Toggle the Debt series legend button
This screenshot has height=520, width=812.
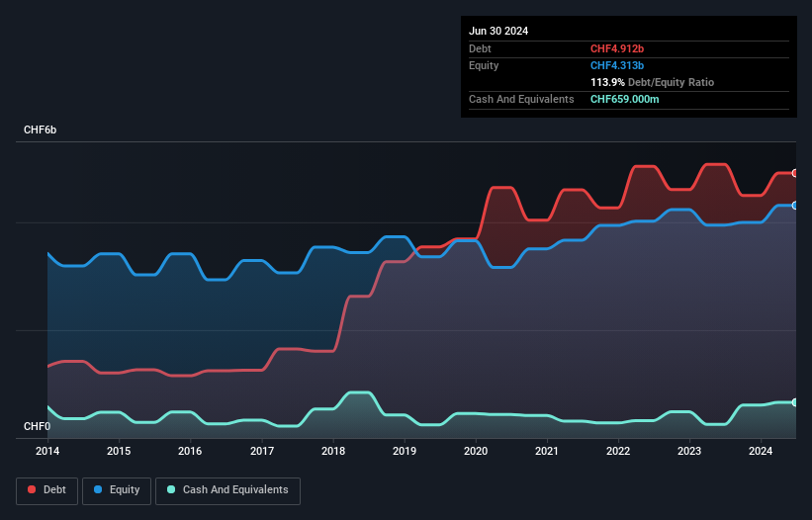point(47,490)
